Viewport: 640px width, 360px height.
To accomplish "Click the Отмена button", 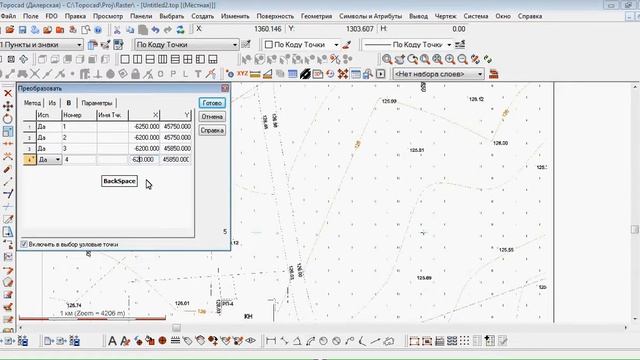I will 212,117.
